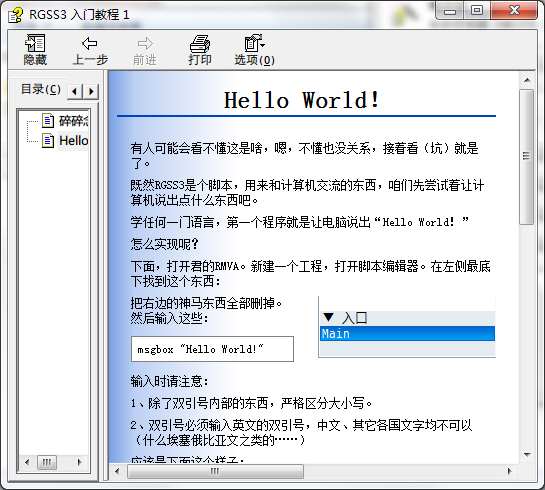Click the 前进 forward arrow
This screenshot has height=490, width=545.
[x=145, y=50]
